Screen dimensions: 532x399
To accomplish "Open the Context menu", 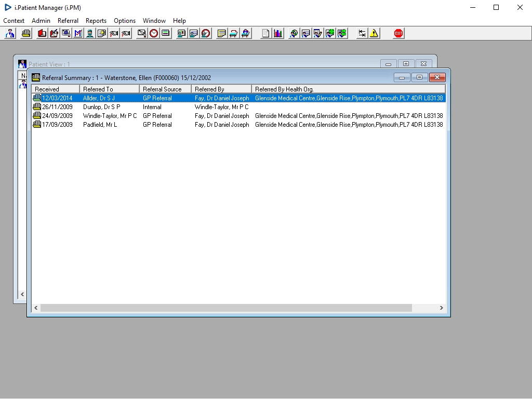I will pyautogui.click(x=14, y=21).
